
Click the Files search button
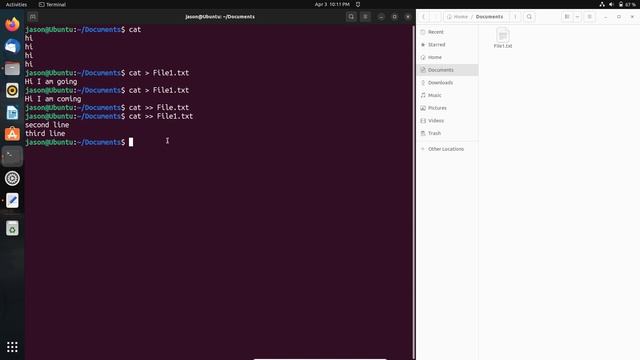529,17
